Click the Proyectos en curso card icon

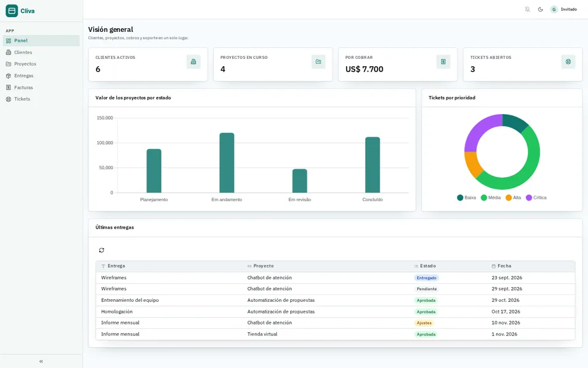click(318, 61)
